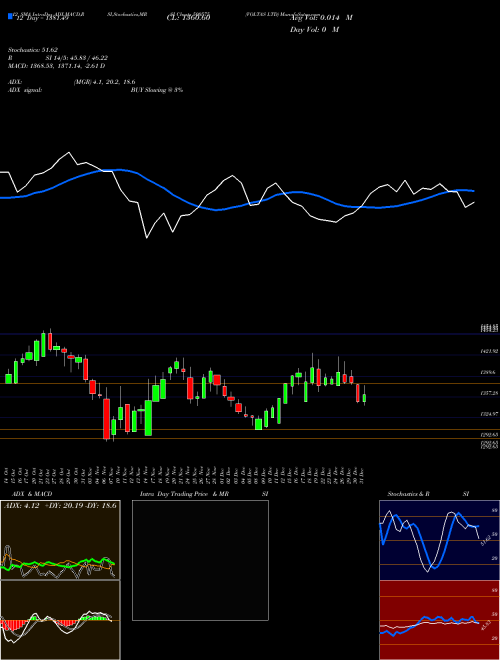Click the 'ADX signal:' label
The height and width of the screenshot is (660, 500).
pyautogui.click(x=25, y=90)
